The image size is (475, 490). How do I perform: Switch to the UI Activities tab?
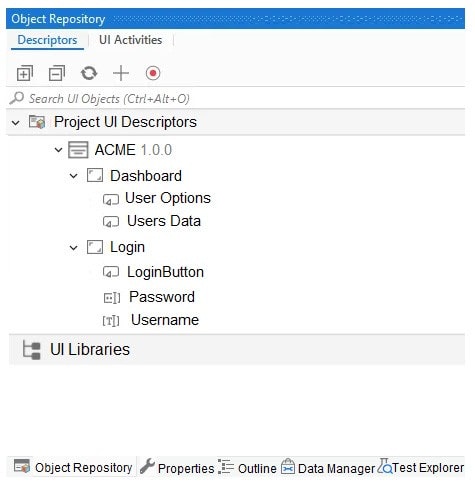(x=130, y=40)
